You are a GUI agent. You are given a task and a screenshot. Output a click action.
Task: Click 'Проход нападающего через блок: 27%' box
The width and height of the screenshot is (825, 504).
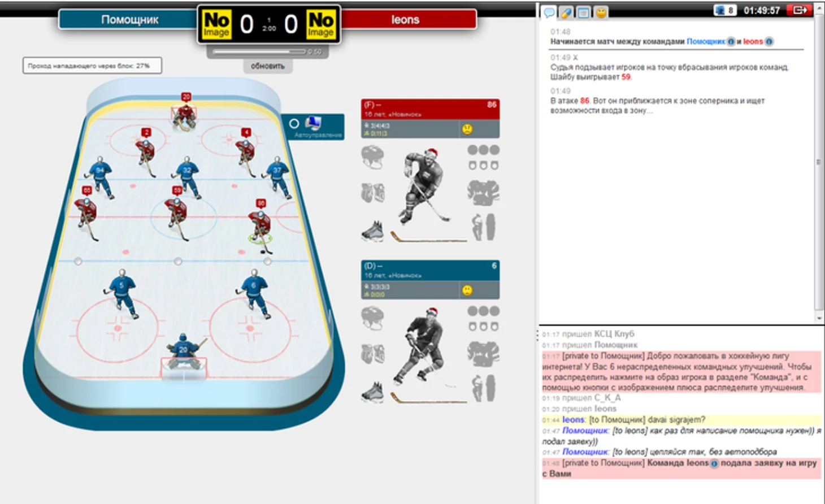click(92, 66)
